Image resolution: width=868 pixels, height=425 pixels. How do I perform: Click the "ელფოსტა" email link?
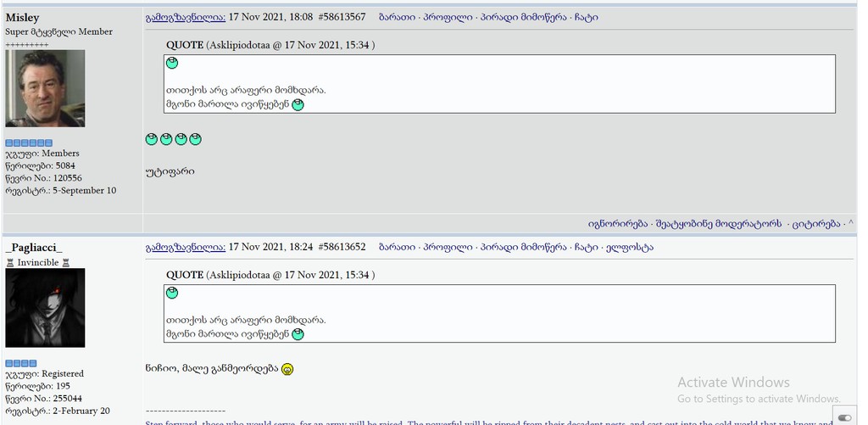pos(630,247)
